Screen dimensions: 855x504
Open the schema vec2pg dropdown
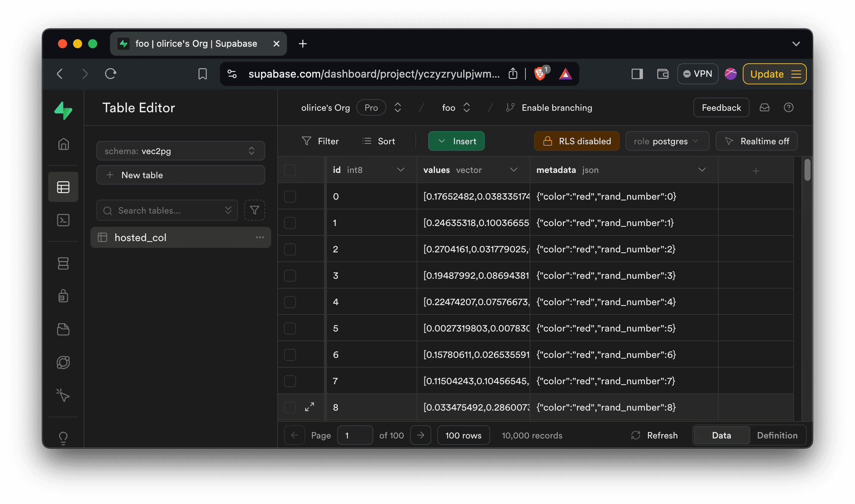pos(180,151)
